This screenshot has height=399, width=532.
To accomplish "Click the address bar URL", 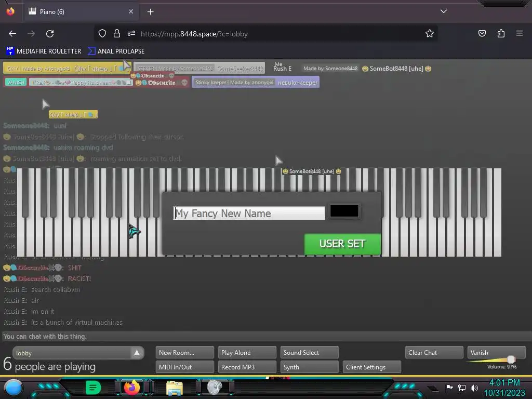I will 194,34.
